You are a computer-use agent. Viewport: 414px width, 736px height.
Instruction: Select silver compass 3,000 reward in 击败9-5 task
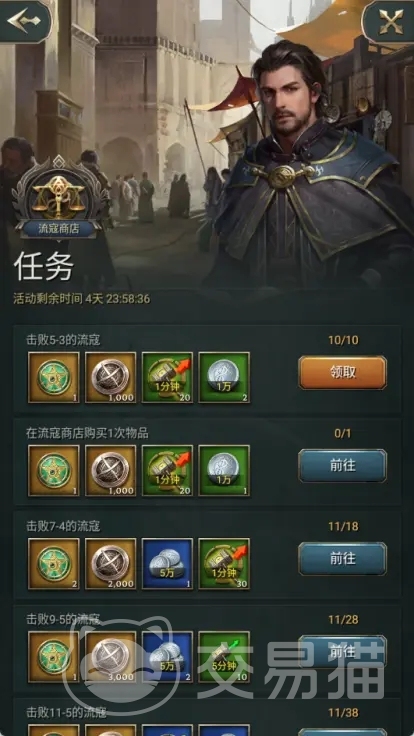(110, 656)
